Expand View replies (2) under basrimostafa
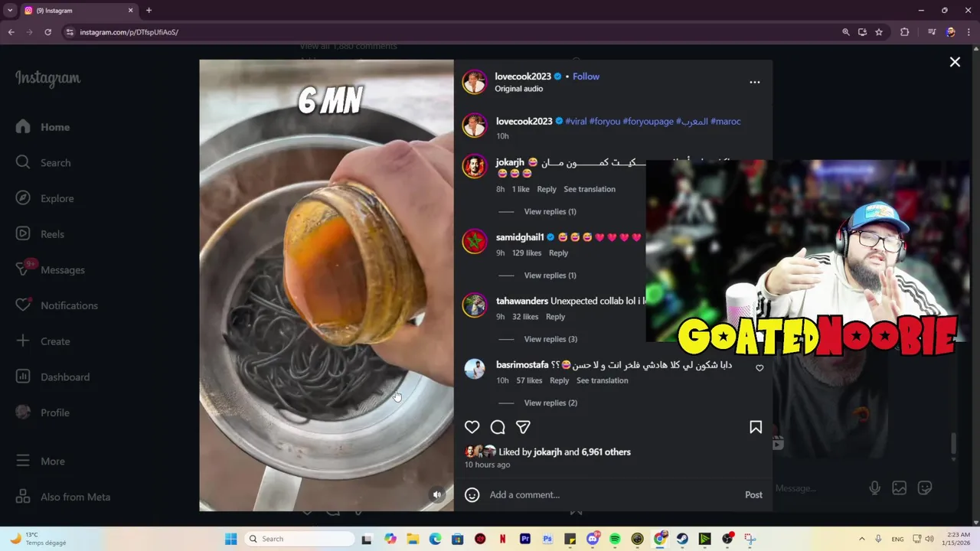Image resolution: width=980 pixels, height=551 pixels. pyautogui.click(x=550, y=403)
